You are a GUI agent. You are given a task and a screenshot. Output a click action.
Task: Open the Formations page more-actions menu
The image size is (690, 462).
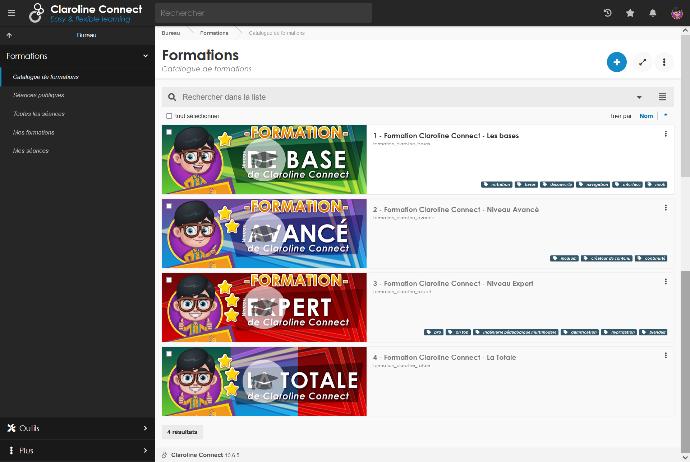[x=664, y=62]
